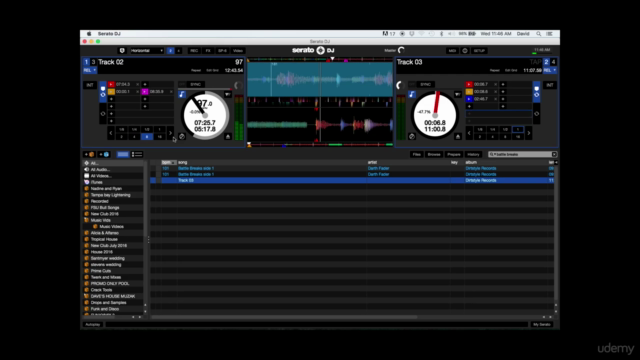
Task: Click Edit Grid on the Track 02 deck
Action: (212, 70)
